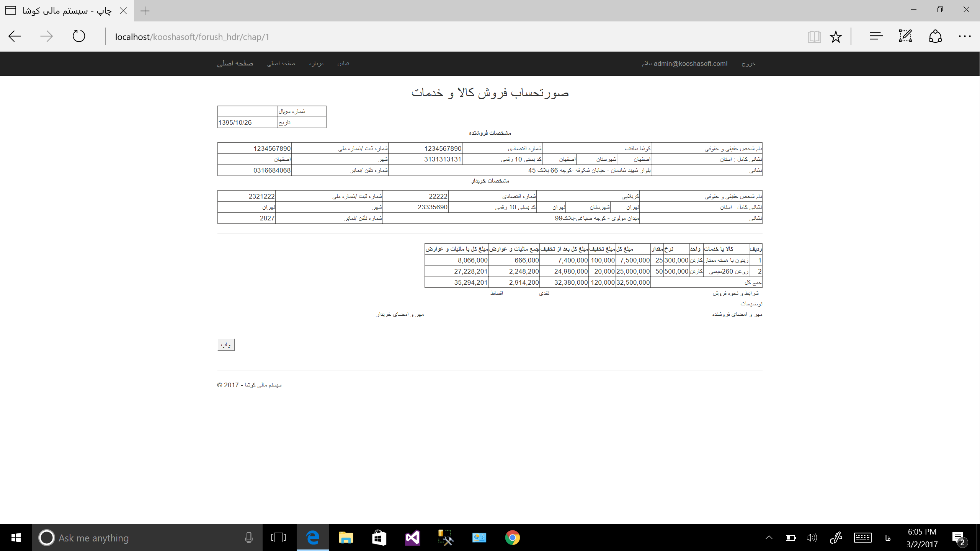This screenshot has height=551, width=980.
Task: Open a new browser tab
Action: pos(145,11)
